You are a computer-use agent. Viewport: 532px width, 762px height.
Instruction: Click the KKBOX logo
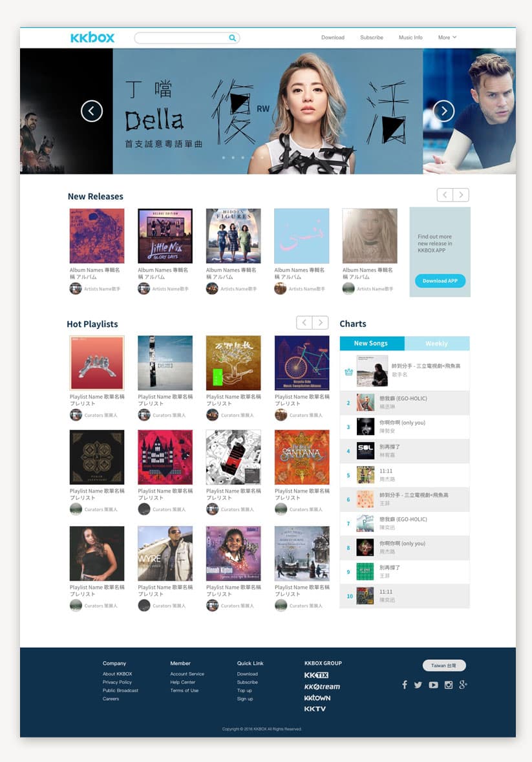click(92, 37)
